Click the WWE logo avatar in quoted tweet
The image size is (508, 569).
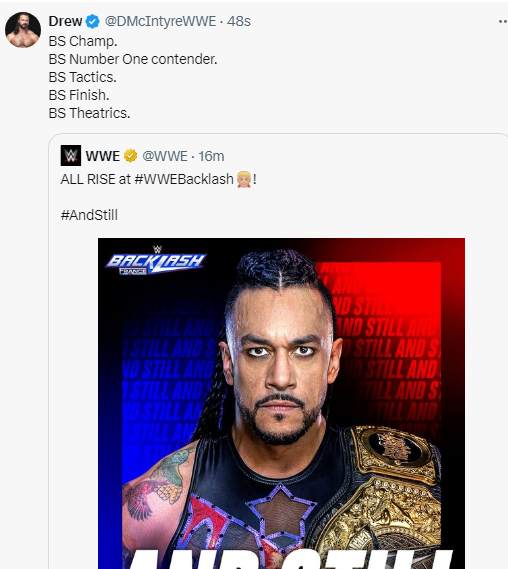pos(71,156)
